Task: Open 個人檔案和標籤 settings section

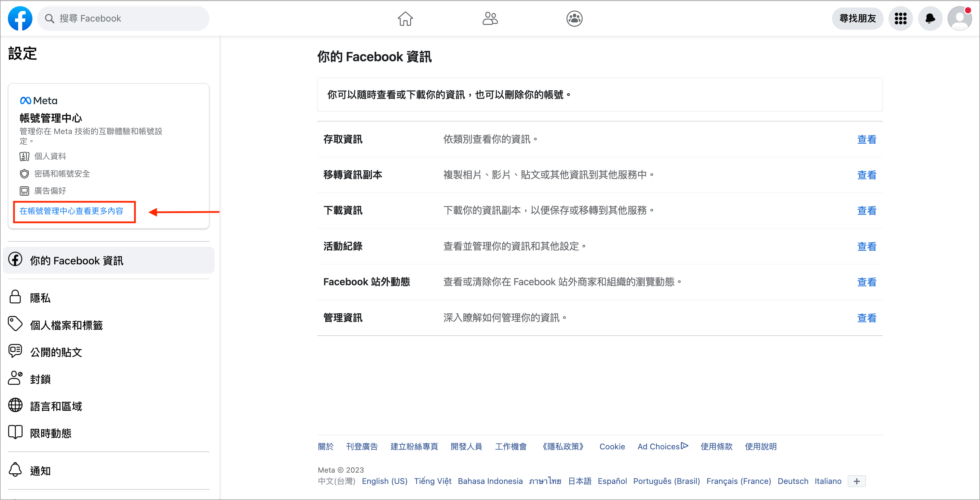Action: [108, 325]
